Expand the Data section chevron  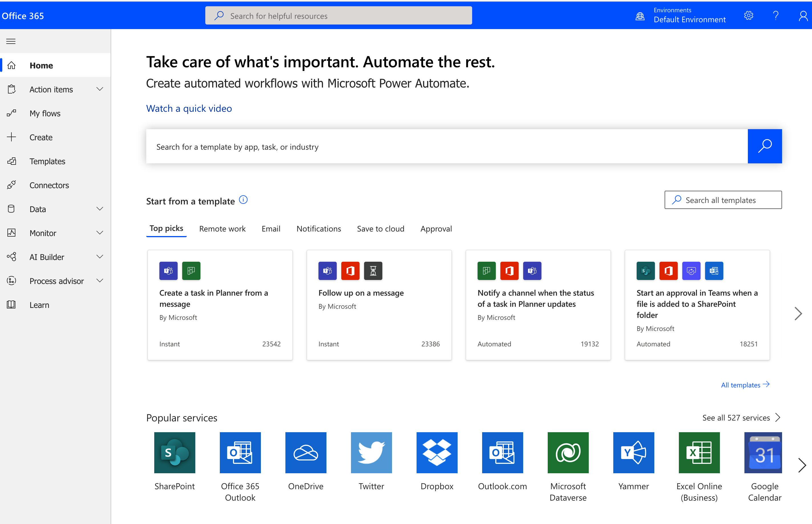(x=100, y=209)
